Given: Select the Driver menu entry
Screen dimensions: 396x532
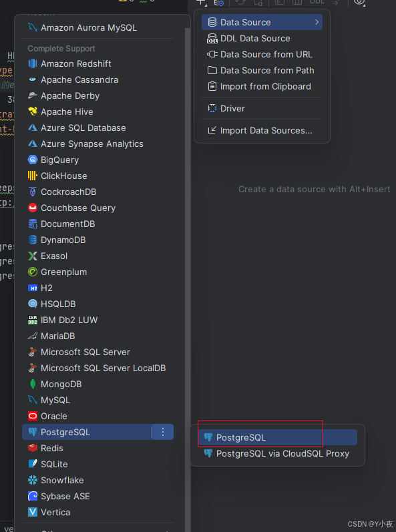Looking at the screenshot, I should click(262, 108).
